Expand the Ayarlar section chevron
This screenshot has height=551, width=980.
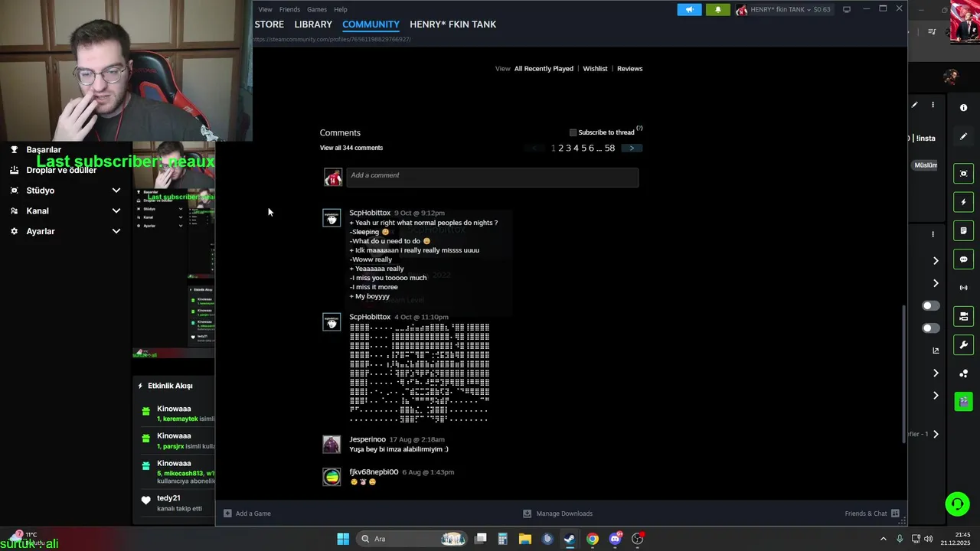coord(116,231)
